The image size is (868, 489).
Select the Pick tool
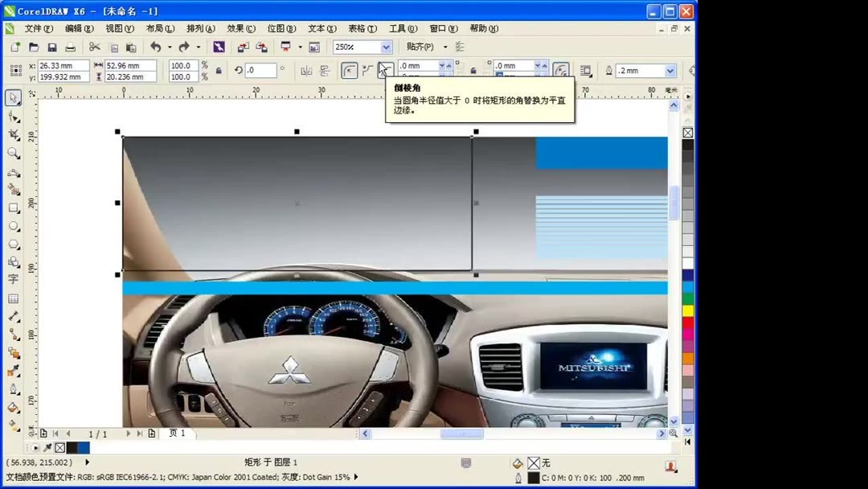[13, 98]
